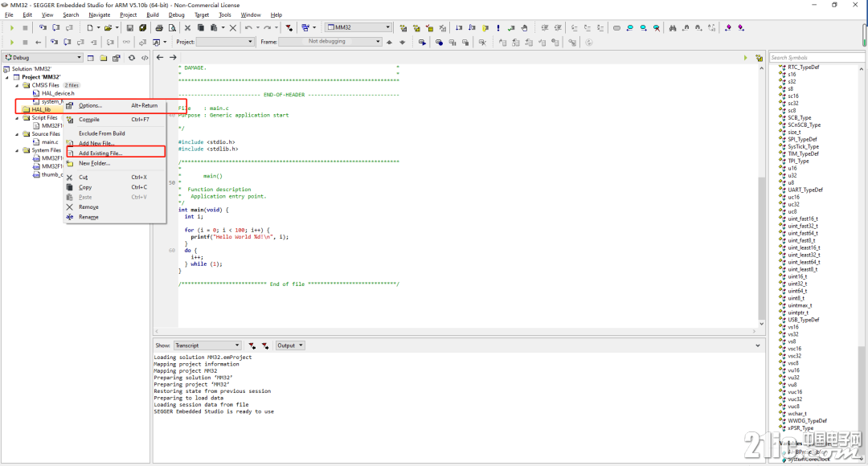Collapse the CMSIS Files folder
The image size is (868, 466).
pyautogui.click(x=17, y=85)
